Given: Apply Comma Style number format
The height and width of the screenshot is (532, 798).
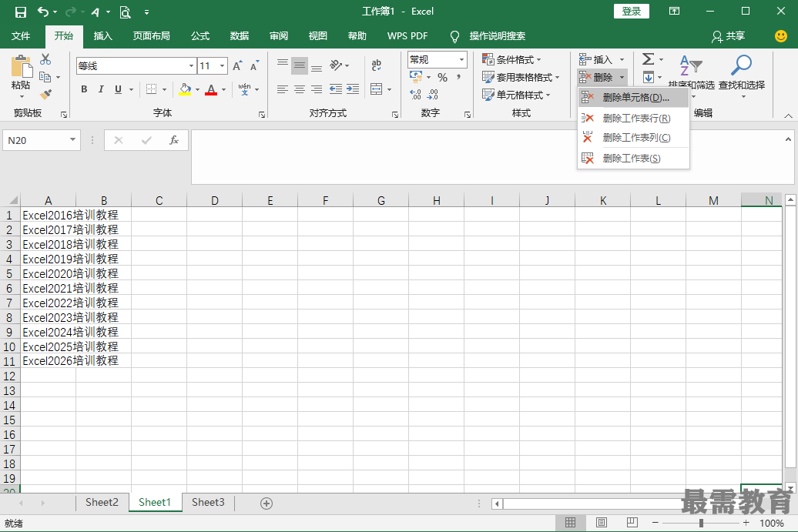Looking at the screenshot, I should (459, 77).
